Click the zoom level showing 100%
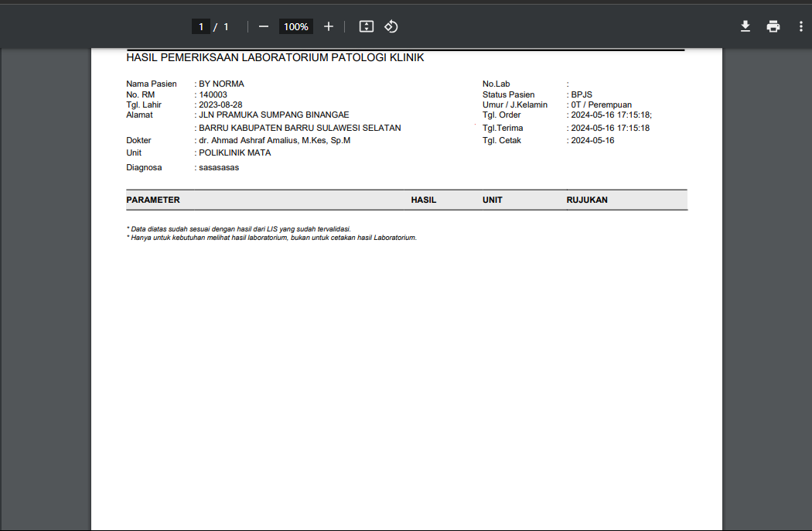Screen dimensions: 812x531 tap(295, 26)
